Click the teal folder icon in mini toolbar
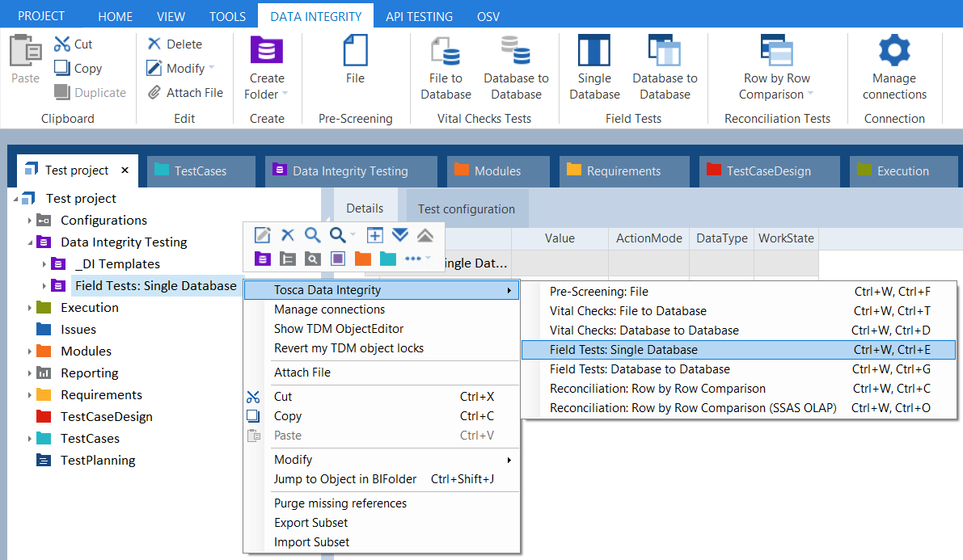The image size is (963, 560). tap(387, 259)
